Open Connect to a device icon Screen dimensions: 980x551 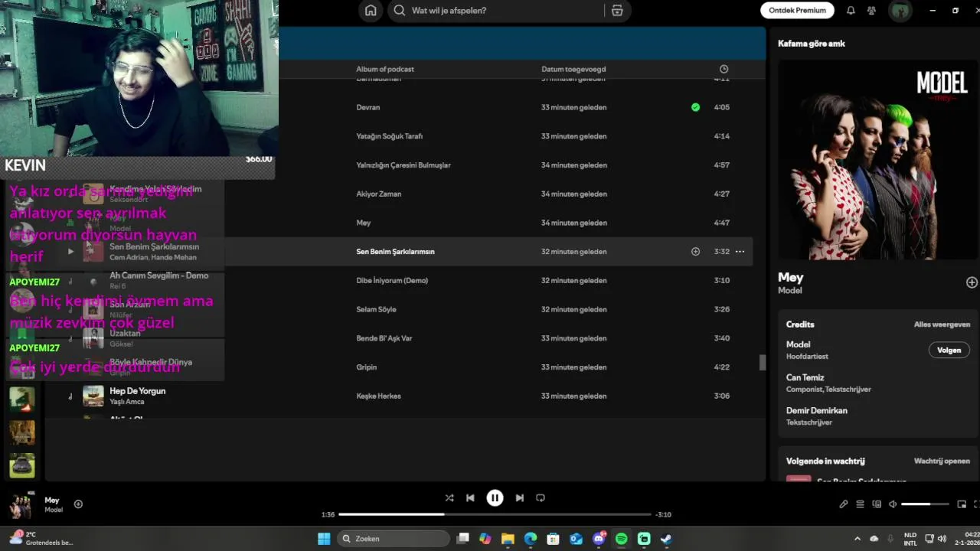click(877, 504)
